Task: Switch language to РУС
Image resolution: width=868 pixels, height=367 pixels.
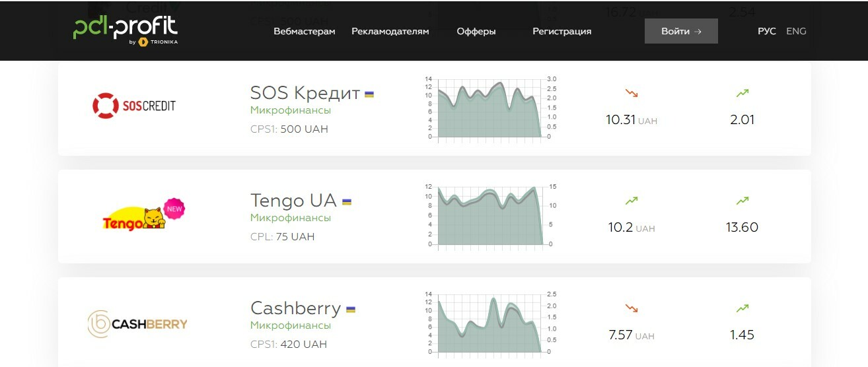Action: tap(767, 31)
